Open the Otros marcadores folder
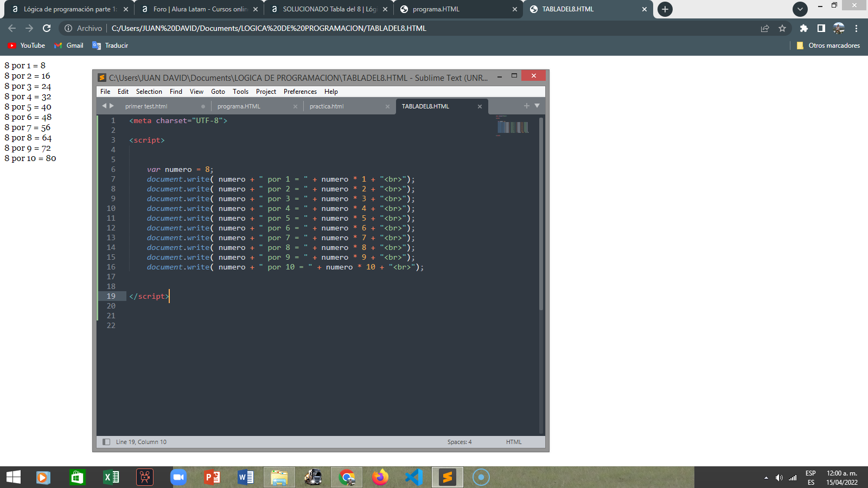Image resolution: width=868 pixels, height=488 pixels. 828,46
